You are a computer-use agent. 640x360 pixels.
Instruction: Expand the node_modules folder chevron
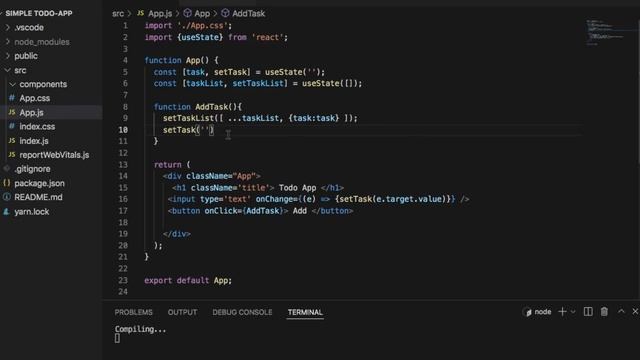click(7, 42)
